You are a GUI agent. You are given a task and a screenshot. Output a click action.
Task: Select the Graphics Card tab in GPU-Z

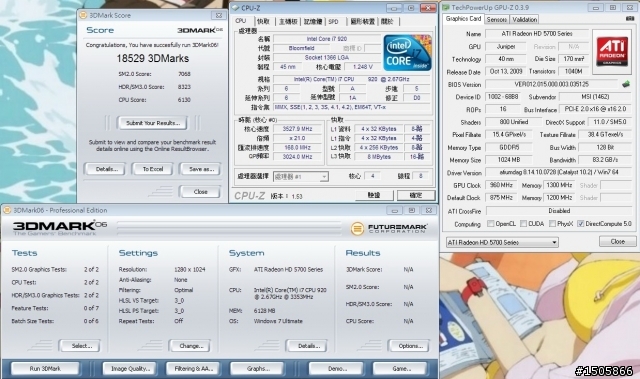tap(463, 19)
